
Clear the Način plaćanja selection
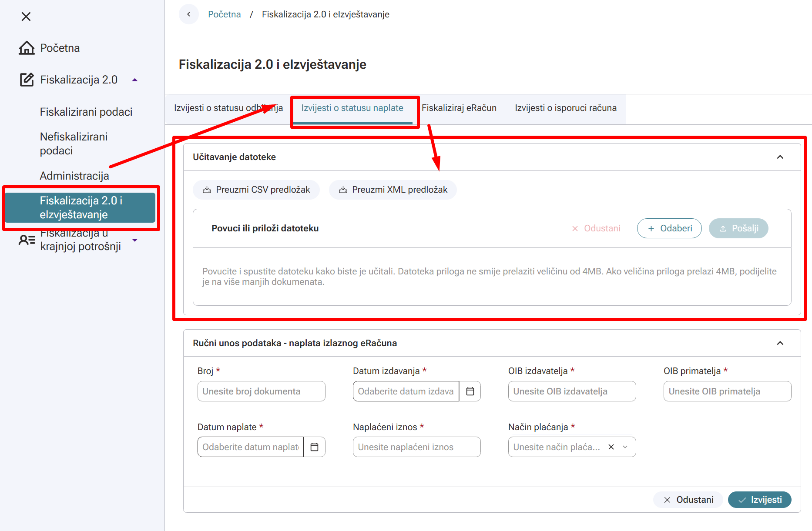(x=611, y=447)
